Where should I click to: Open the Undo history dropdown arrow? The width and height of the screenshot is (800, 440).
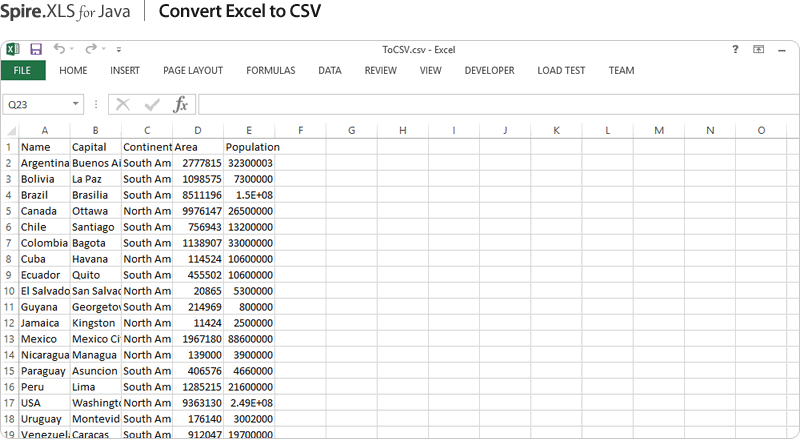click(73, 49)
